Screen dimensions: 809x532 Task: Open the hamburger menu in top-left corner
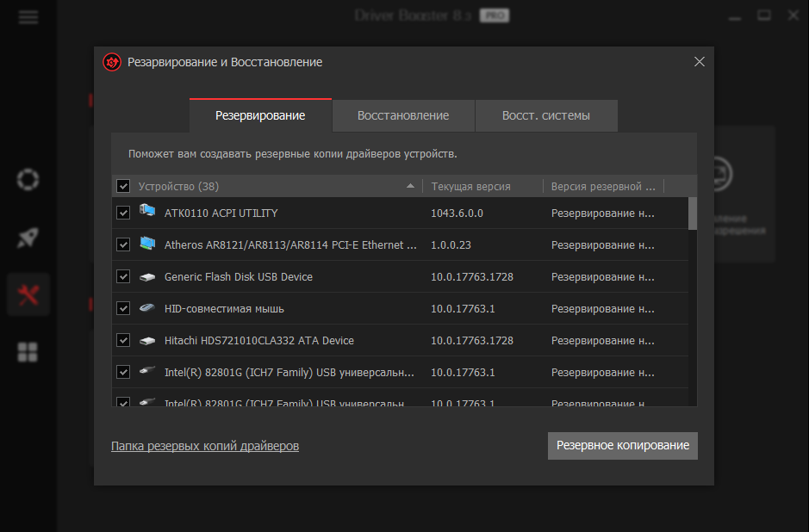(28, 17)
